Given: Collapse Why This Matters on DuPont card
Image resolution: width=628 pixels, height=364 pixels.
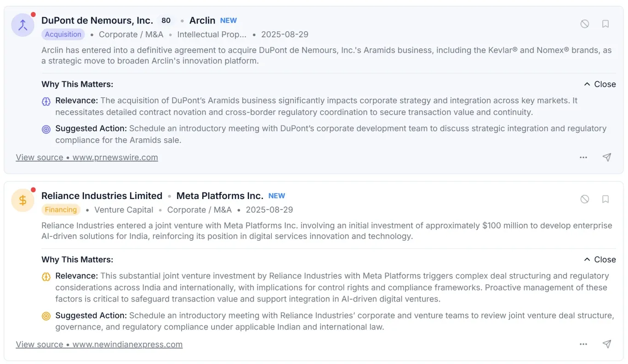Looking at the screenshot, I should click(x=599, y=84).
